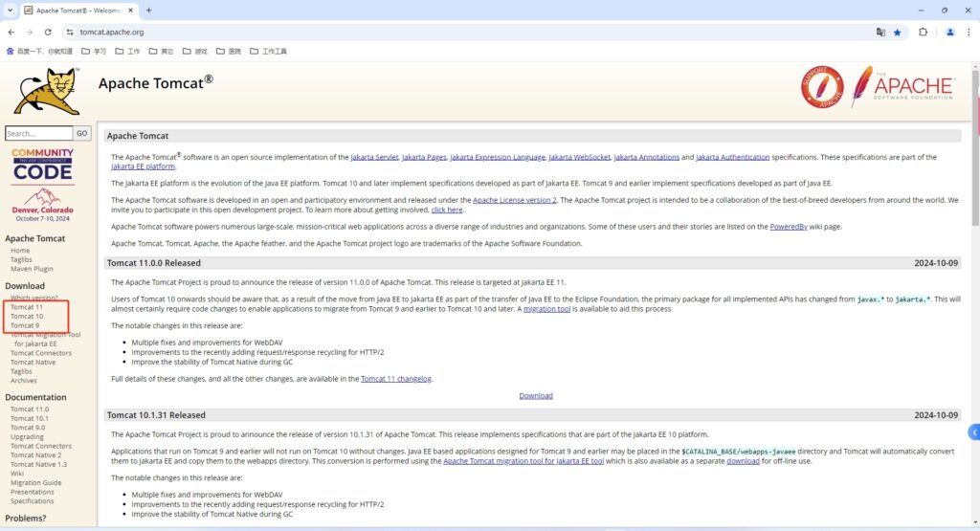
Task: Click into the sidebar Search field
Action: pos(38,134)
